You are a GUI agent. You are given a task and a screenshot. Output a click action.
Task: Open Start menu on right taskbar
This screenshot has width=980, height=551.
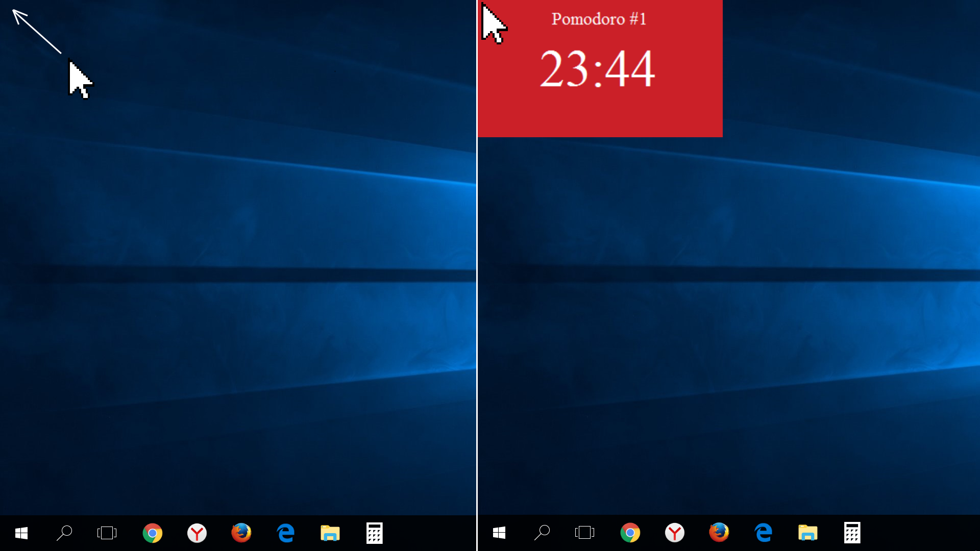click(499, 533)
